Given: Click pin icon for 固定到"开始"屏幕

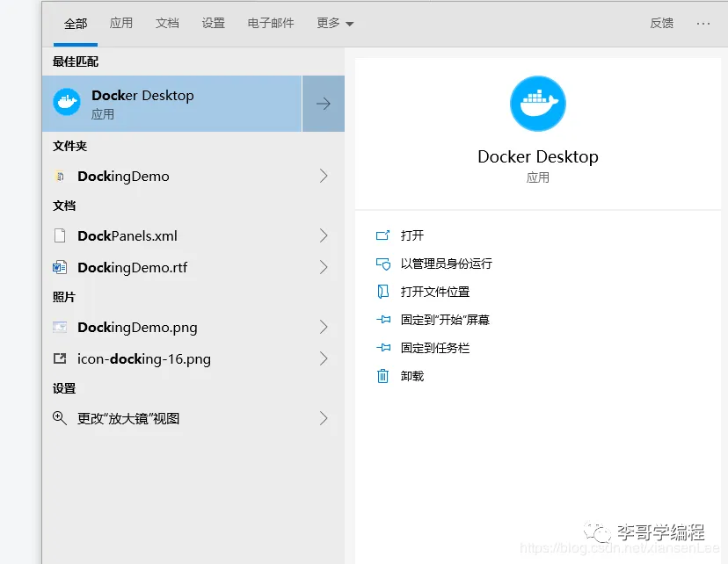Looking at the screenshot, I should [x=383, y=320].
